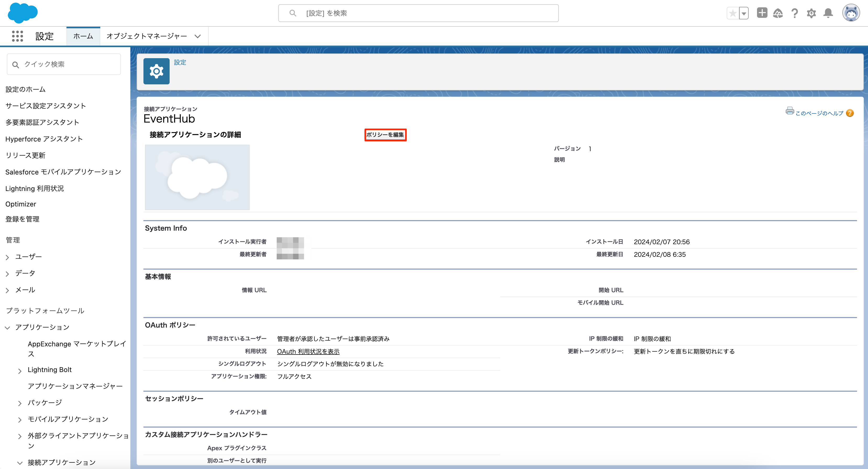Open 登録を管理 in sidebar
Image resolution: width=868 pixels, height=469 pixels.
(x=22, y=219)
